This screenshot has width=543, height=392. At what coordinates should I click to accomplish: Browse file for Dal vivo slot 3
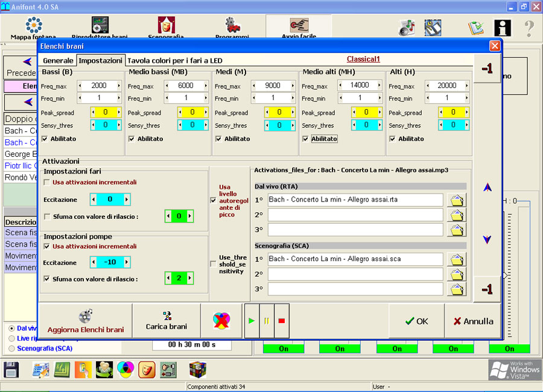coord(457,230)
